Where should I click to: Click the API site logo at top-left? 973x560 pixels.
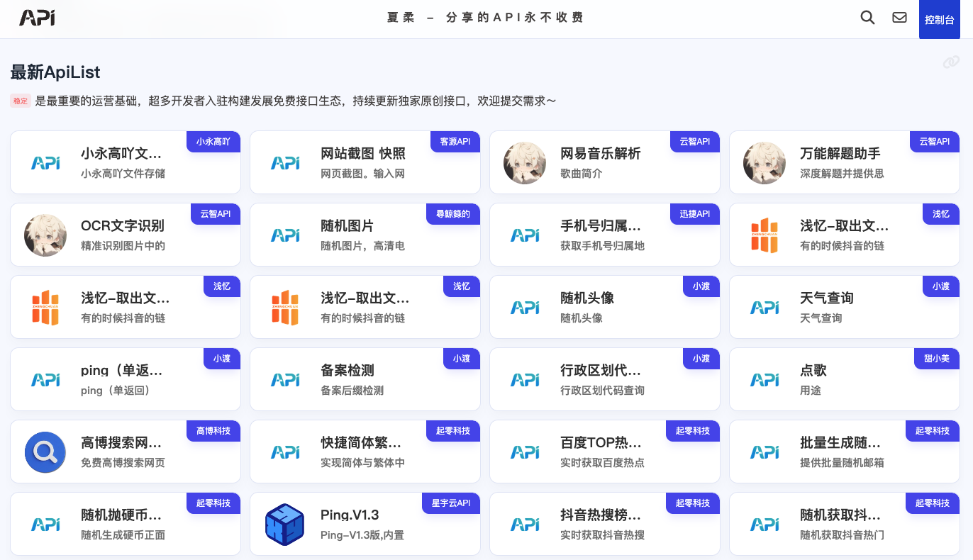pyautogui.click(x=38, y=18)
